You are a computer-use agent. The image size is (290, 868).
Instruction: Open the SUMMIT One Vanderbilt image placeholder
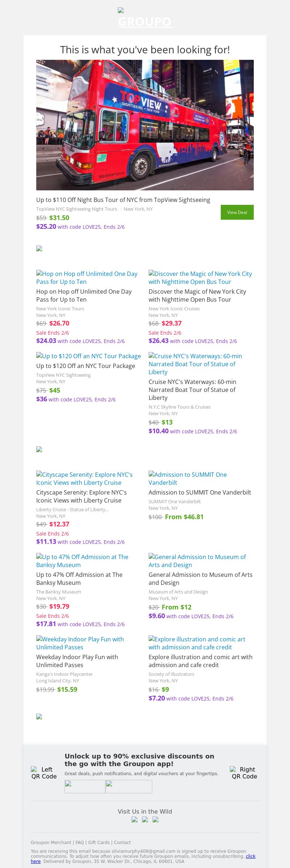(188, 478)
